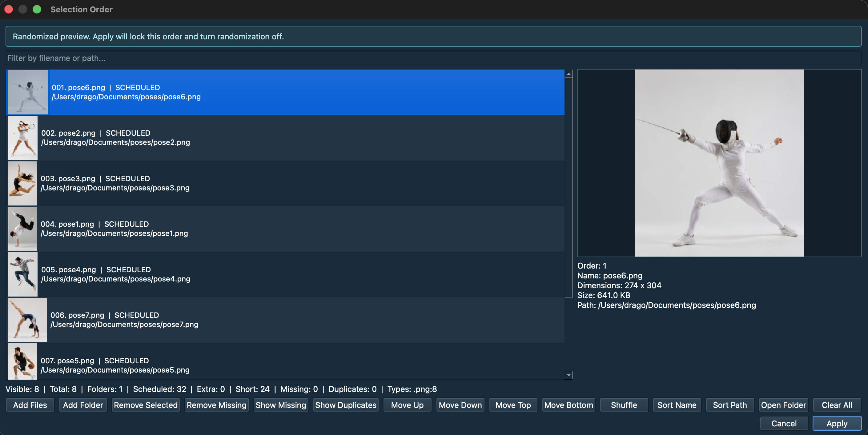Select row text '004. pose1.png | SCHEDULED'
The image size is (868, 435).
[x=95, y=224]
